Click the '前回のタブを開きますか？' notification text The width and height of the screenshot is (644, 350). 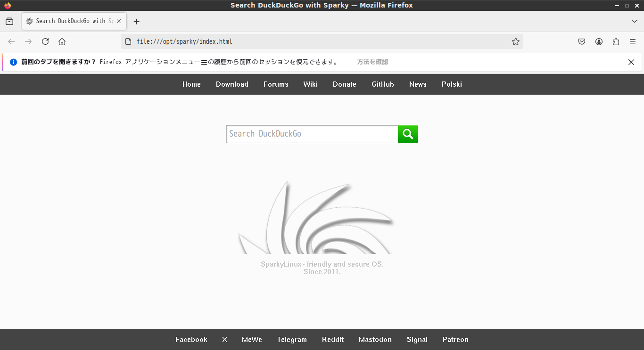pos(58,62)
